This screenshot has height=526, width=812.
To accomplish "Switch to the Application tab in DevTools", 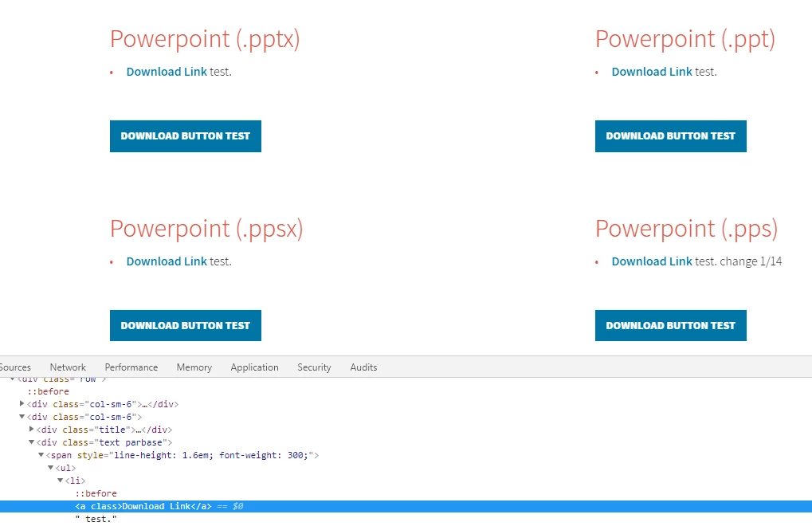I will [254, 367].
